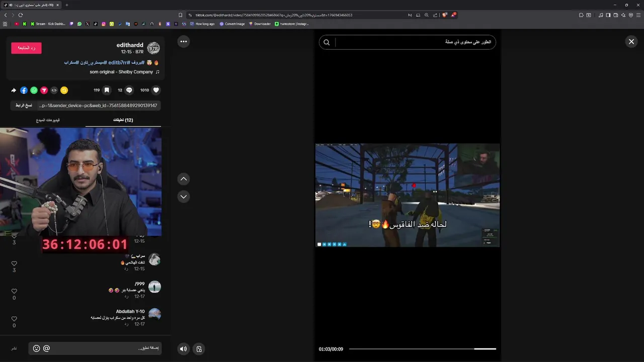Go back in browser history
644x362 pixels.
[x=6, y=15]
